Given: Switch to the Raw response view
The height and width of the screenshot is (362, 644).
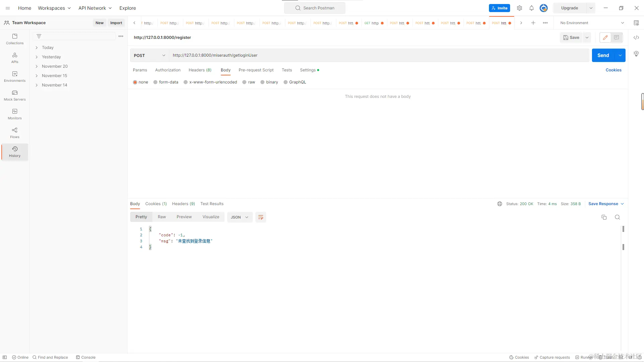Looking at the screenshot, I should tap(162, 217).
